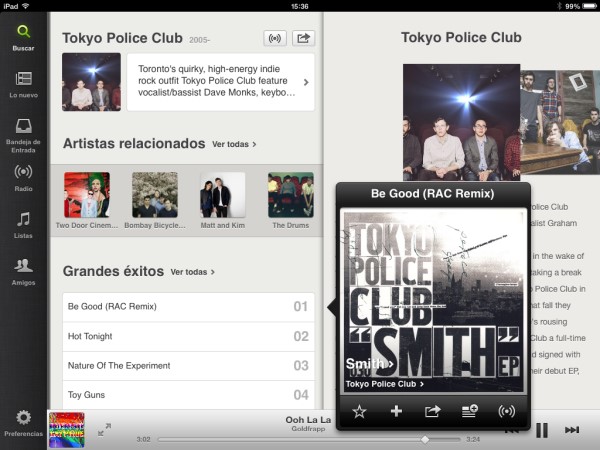Open Buscar search in sidebar

pos(23,38)
